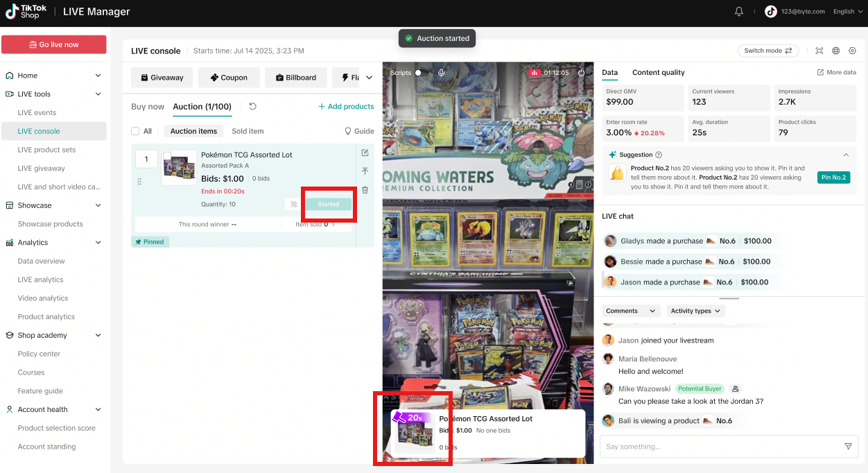The image size is (868, 473).
Task: Click the Pin No.2 button
Action: point(833,178)
